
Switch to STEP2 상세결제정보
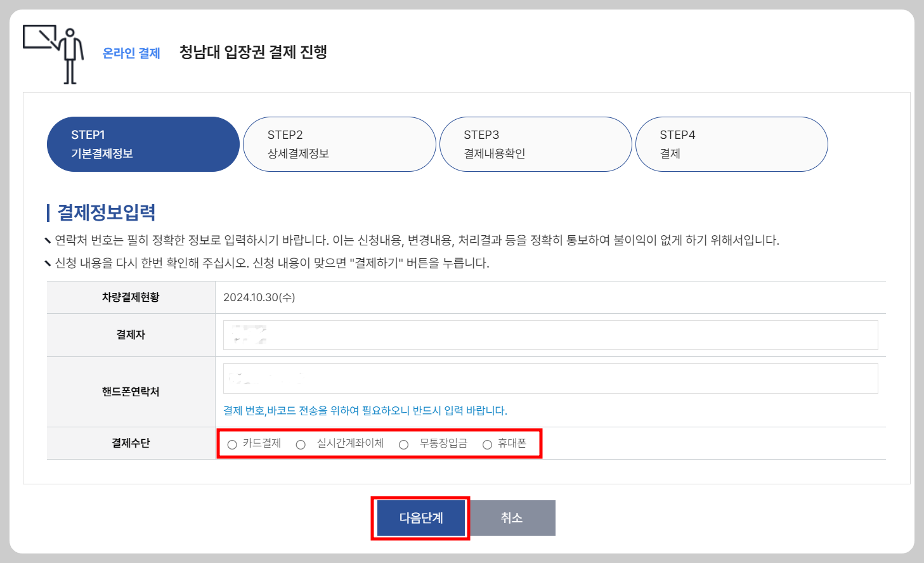[339, 144]
